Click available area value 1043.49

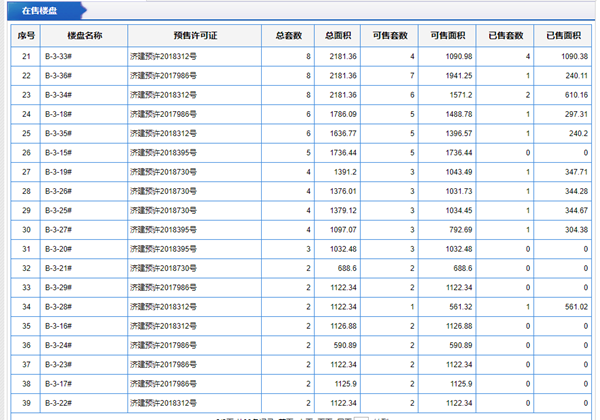[x=459, y=172]
